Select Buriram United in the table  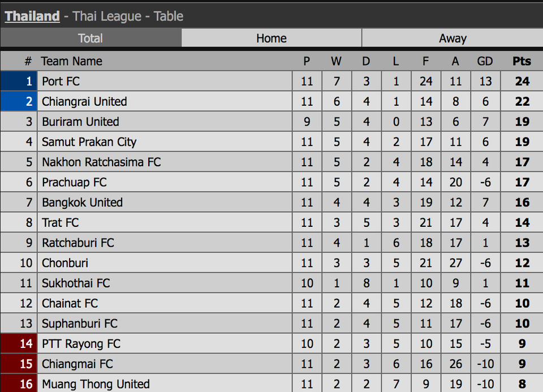pyautogui.click(x=80, y=122)
